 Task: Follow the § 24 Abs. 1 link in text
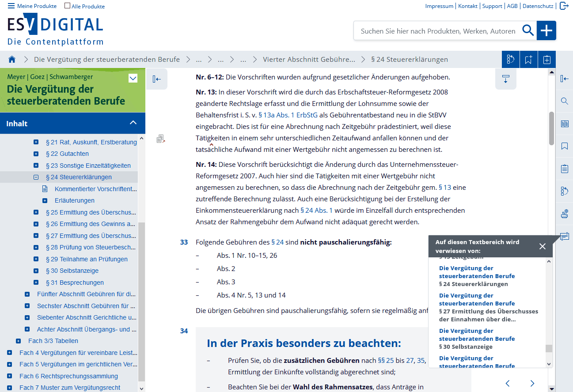click(316, 211)
